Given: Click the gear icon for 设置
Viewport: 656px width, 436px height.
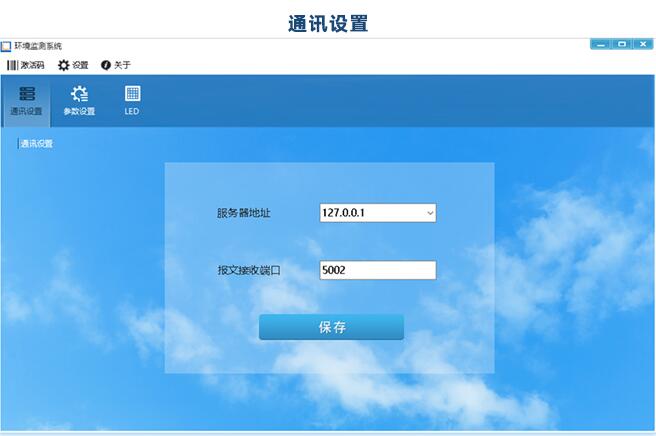Looking at the screenshot, I should [63, 65].
